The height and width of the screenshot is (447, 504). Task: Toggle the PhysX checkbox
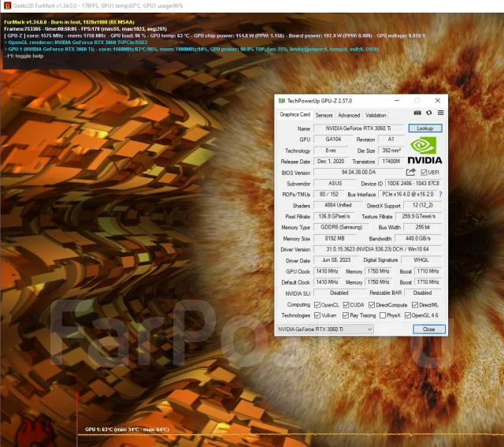[x=383, y=315]
